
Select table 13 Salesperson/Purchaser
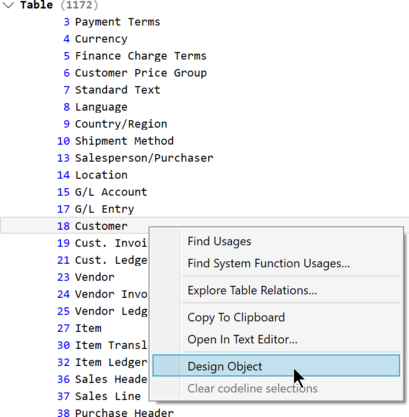coord(135,158)
